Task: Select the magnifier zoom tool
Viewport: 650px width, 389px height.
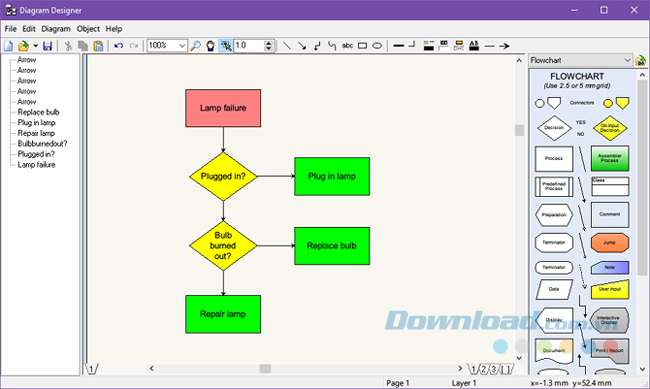Action: click(195, 46)
